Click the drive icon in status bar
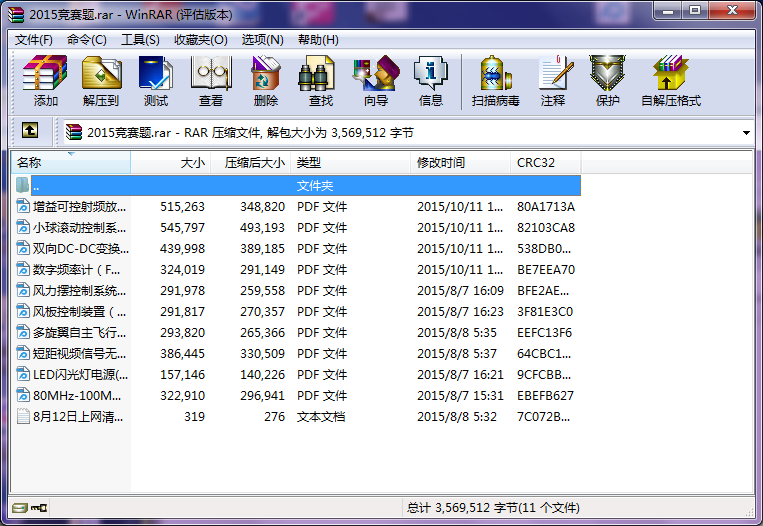This screenshot has width=763, height=526. tap(20, 508)
